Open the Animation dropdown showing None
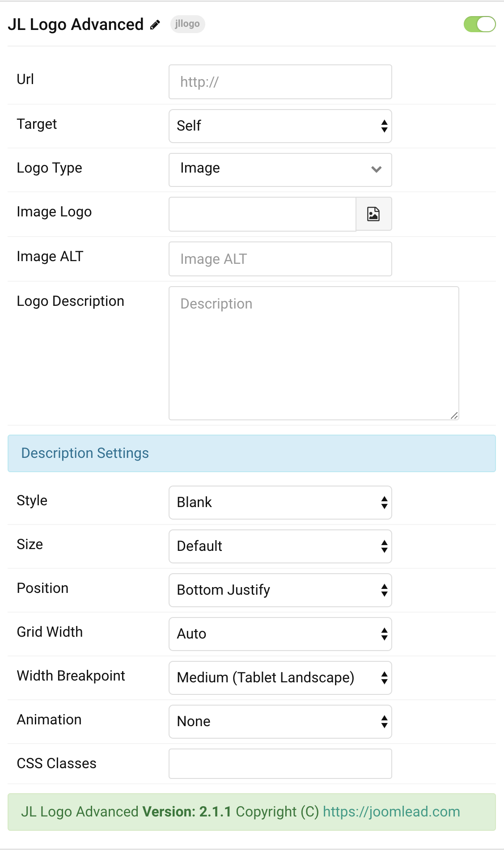This screenshot has width=504, height=850. click(x=280, y=722)
